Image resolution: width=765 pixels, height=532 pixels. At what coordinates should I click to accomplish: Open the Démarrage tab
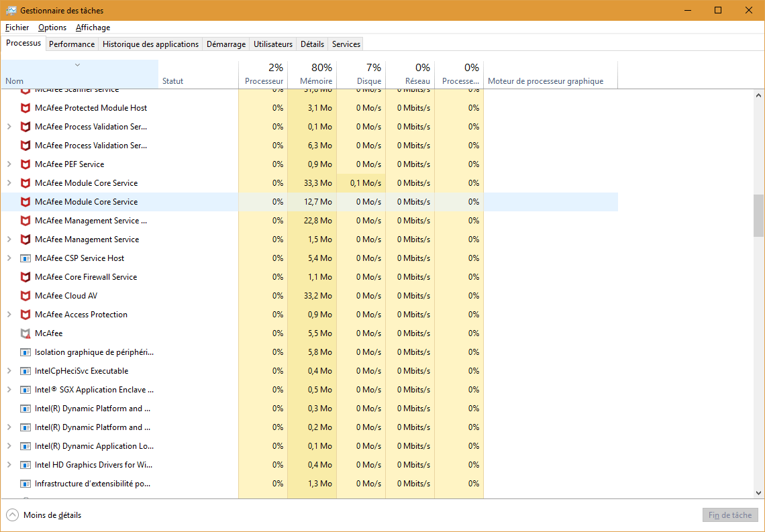[225, 44]
